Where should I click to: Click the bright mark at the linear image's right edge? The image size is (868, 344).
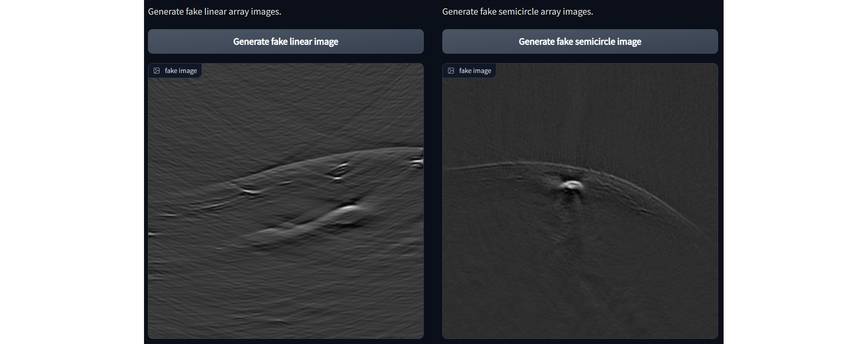pos(417,162)
